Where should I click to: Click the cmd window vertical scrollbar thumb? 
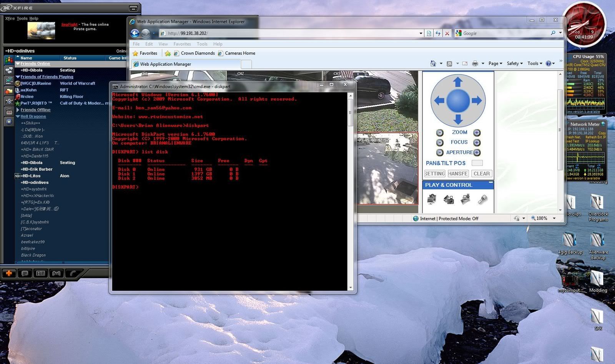pos(350,113)
